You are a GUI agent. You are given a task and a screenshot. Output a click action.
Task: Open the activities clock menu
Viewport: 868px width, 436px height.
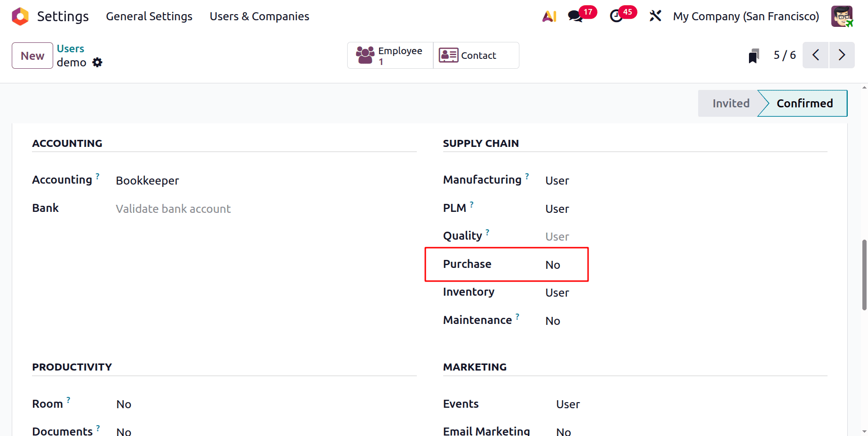pyautogui.click(x=616, y=16)
